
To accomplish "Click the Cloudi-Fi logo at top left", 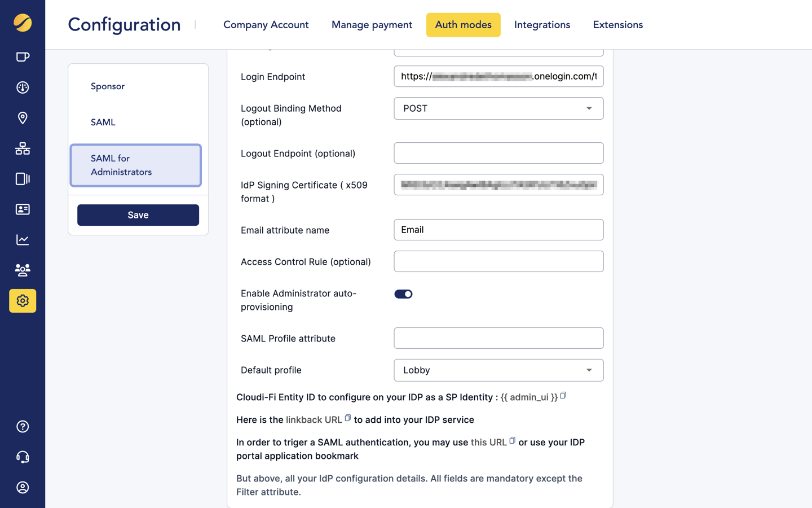I will point(22,24).
